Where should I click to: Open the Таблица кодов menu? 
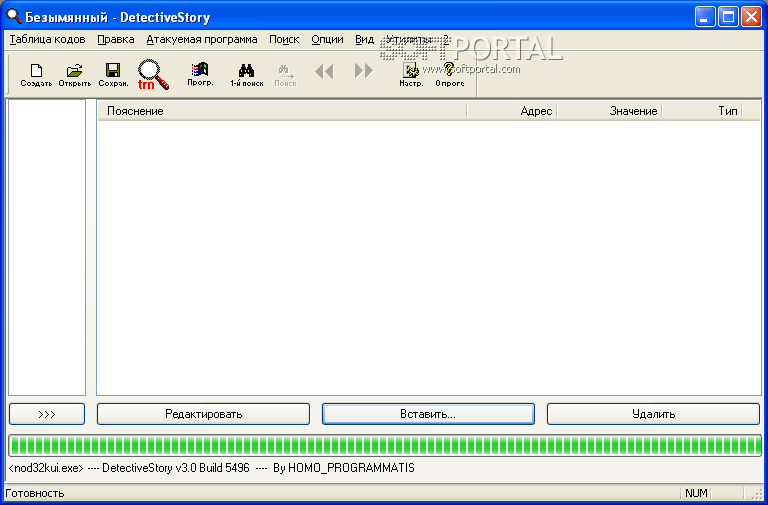coord(47,40)
